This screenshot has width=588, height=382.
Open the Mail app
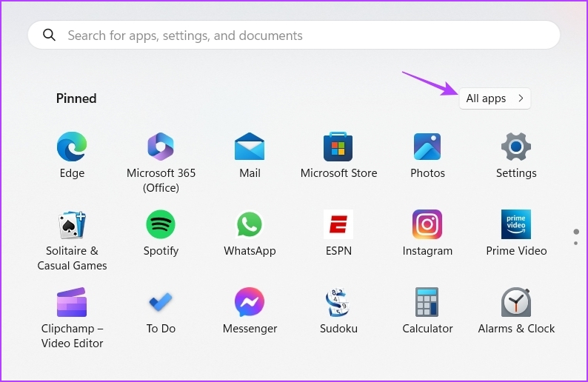click(x=250, y=147)
